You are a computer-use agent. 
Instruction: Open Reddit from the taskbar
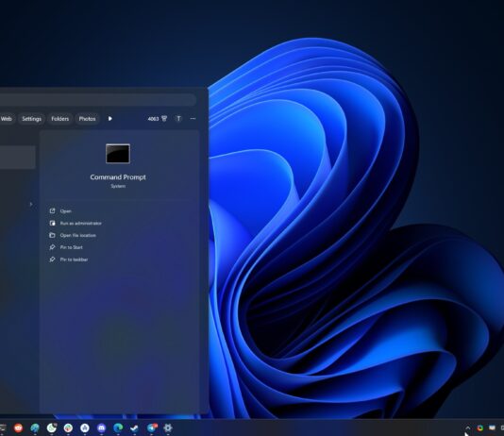[18, 428]
